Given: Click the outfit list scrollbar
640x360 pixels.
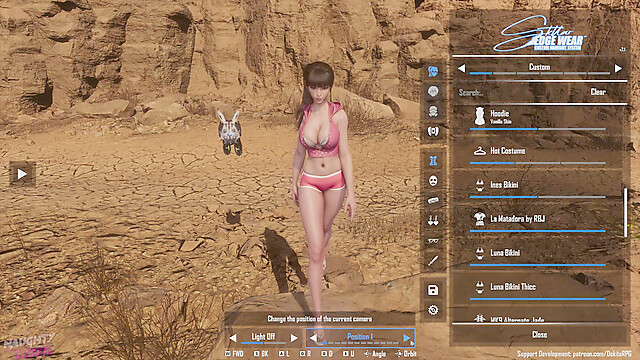Looking at the screenshot, I should (x=625, y=212).
